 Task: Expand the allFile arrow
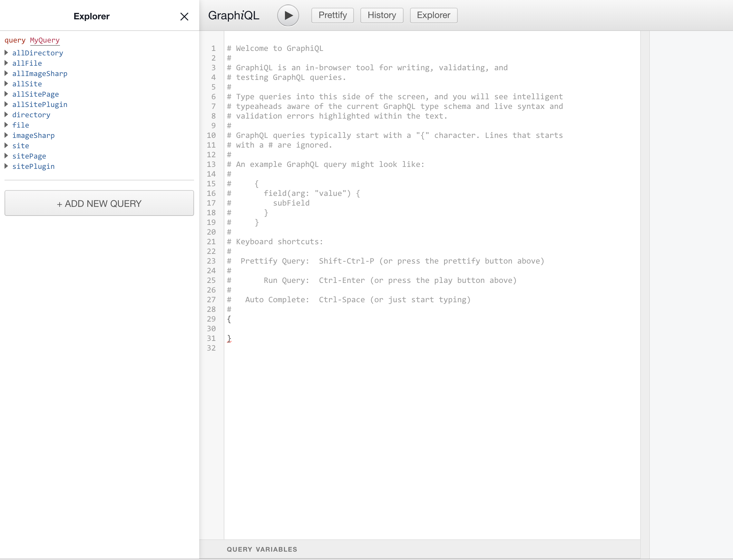(6, 63)
